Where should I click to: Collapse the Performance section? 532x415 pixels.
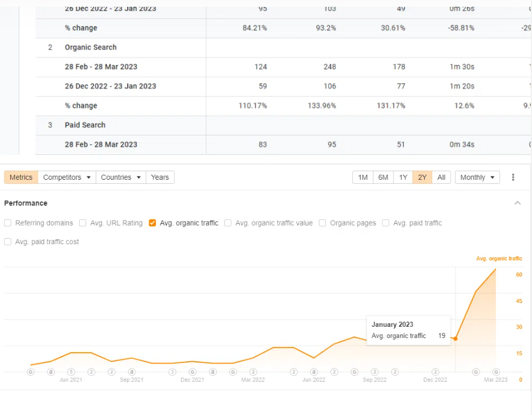click(518, 203)
